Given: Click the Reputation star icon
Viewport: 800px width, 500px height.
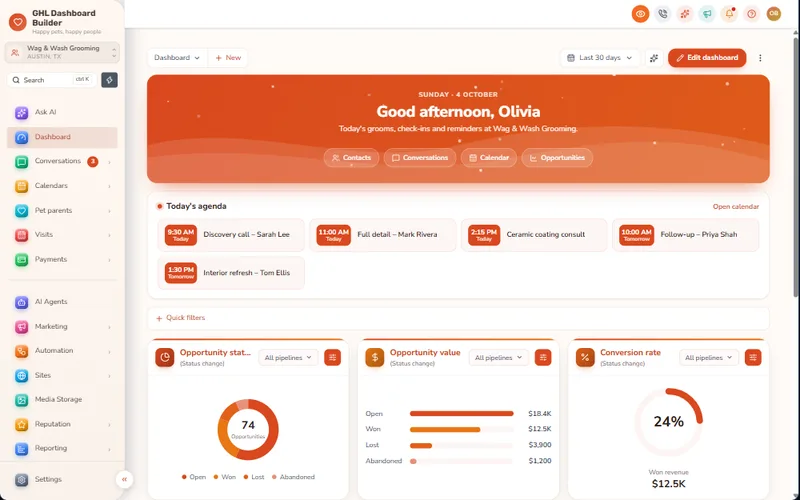Looking at the screenshot, I should [x=21, y=424].
